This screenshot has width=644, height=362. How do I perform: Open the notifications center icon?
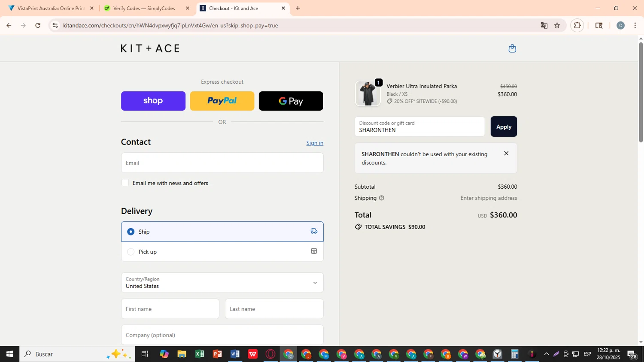632,354
